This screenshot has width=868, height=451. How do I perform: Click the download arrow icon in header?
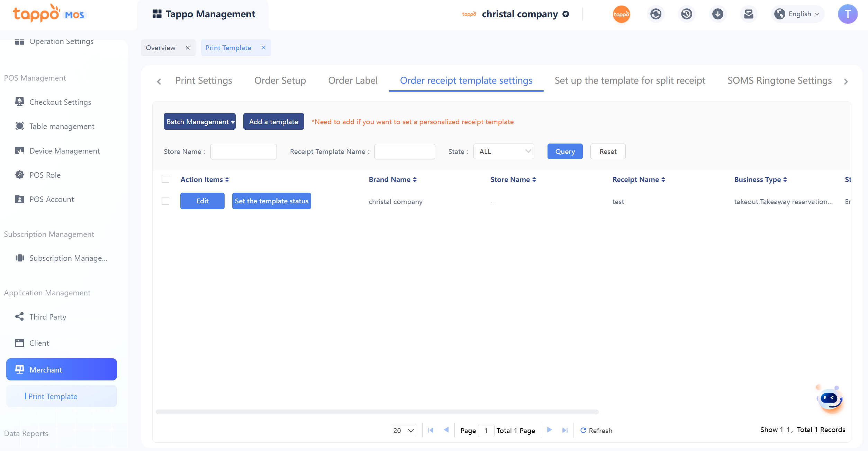point(718,14)
